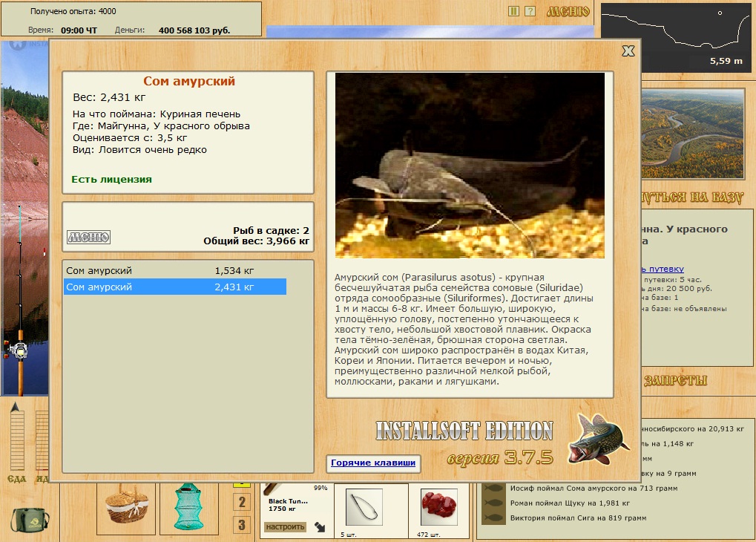Open the green keepnet icon
The image size is (756, 542).
188,507
